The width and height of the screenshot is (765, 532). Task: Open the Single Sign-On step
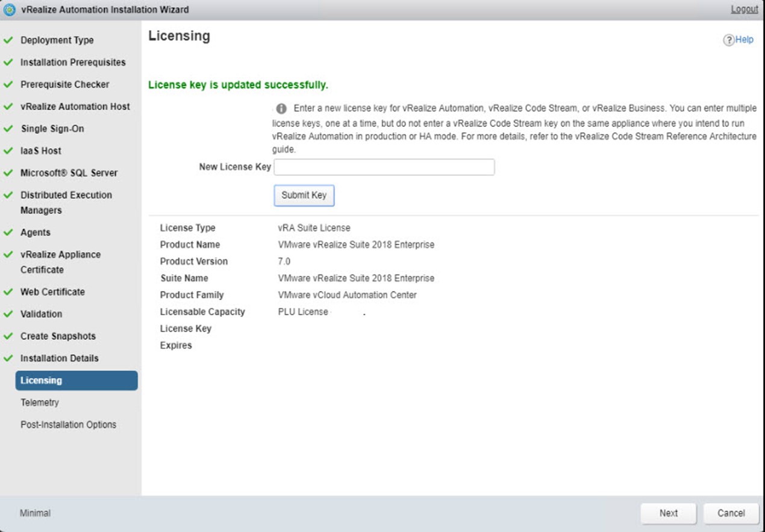52,129
